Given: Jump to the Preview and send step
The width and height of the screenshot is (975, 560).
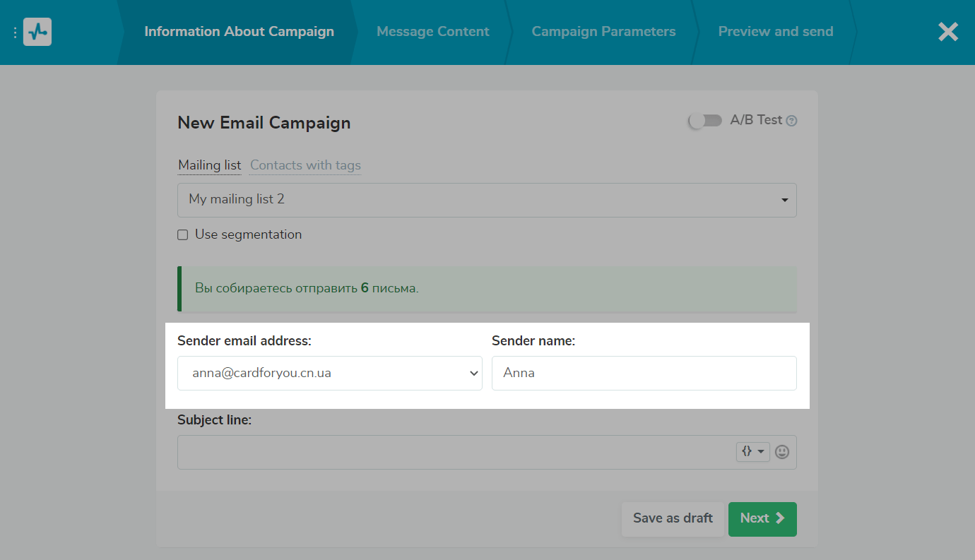Looking at the screenshot, I should (775, 32).
